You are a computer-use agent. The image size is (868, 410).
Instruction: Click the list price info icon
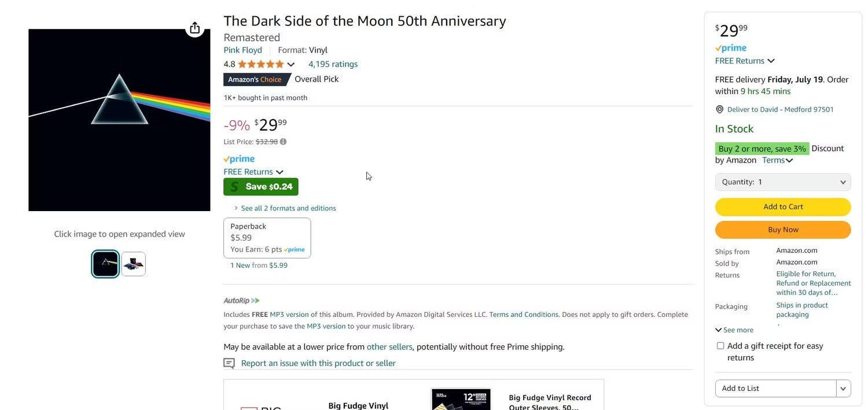coord(283,142)
